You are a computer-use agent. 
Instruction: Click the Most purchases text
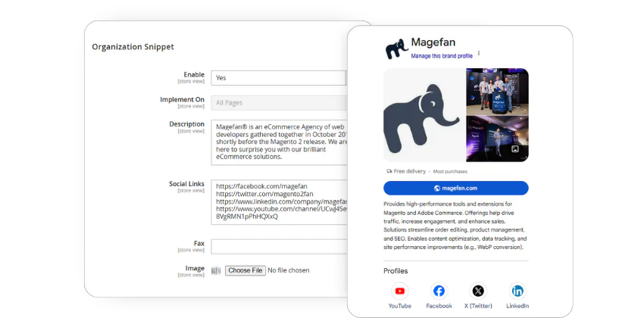click(450, 172)
